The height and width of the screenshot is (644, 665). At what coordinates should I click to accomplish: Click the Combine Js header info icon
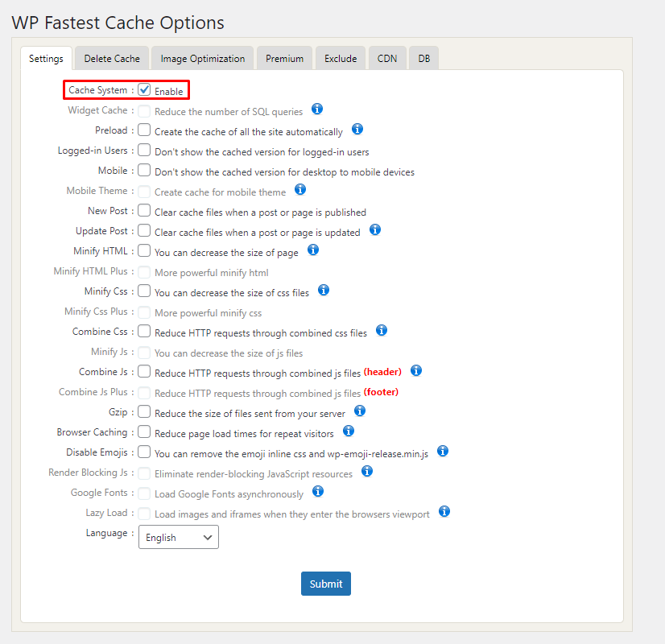pyautogui.click(x=415, y=370)
